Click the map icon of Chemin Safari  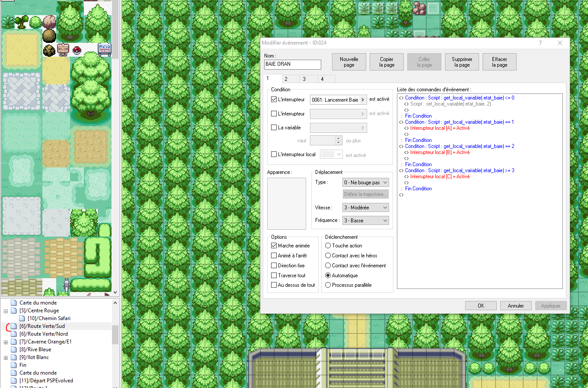point(22,318)
